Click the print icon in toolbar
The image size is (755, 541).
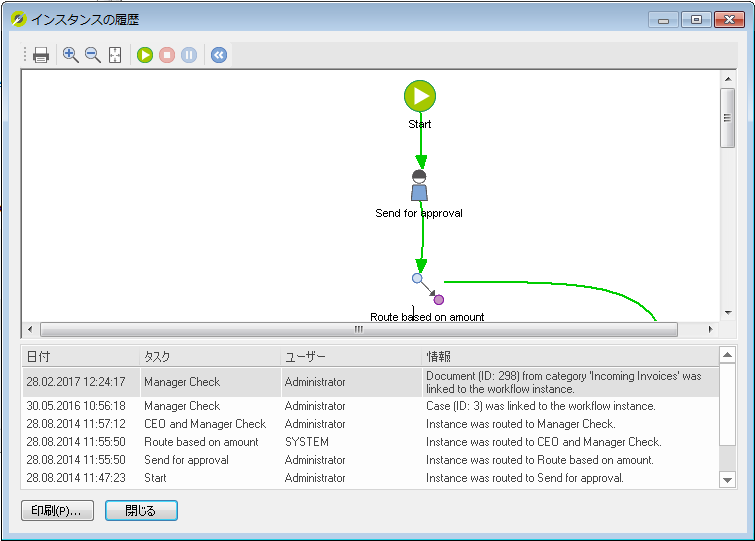(x=41, y=55)
